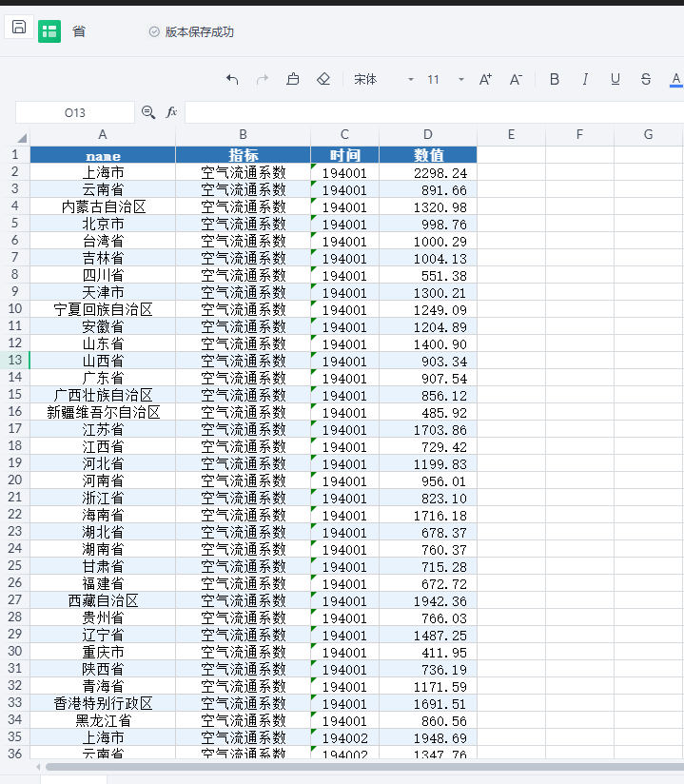The image size is (684, 784).
Task: Click into the formula bar input
Action: pos(434,112)
